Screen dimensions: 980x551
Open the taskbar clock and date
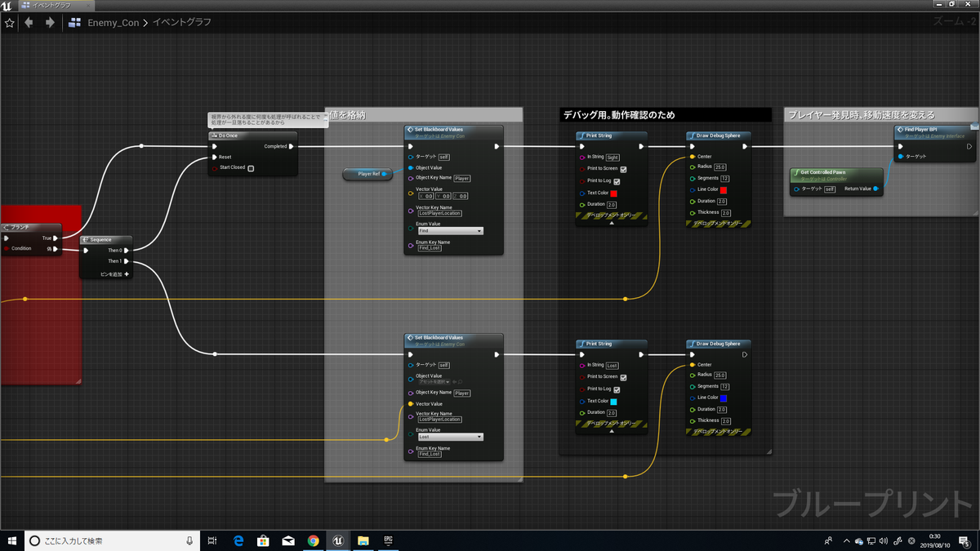pos(934,540)
